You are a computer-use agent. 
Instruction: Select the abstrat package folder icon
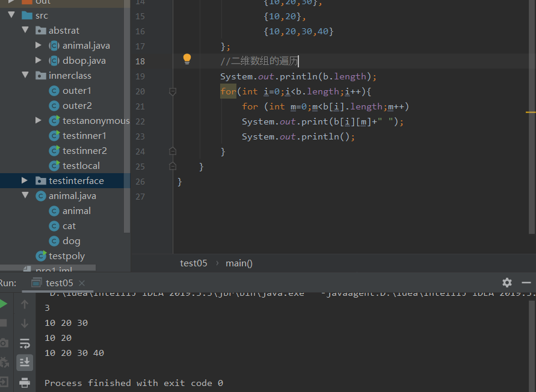[41, 31]
